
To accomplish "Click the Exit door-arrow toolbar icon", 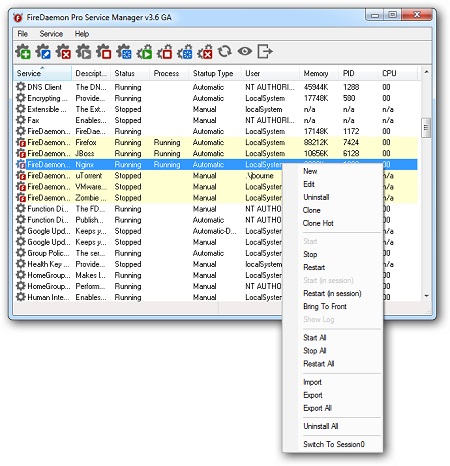I will point(265,51).
